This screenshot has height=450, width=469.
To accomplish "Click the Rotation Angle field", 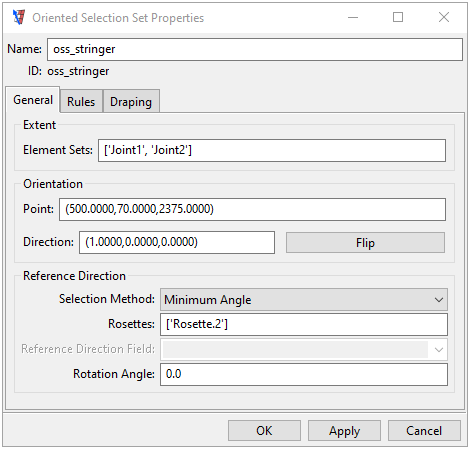I will [x=304, y=374].
